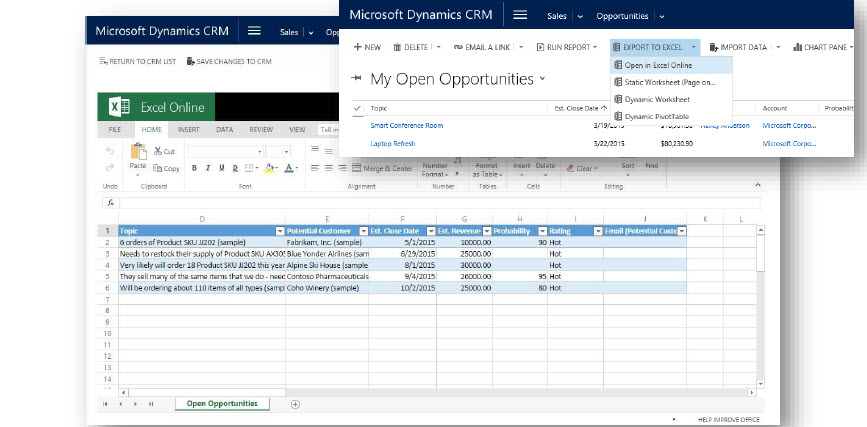867x427 pixels.
Task: Toggle the select-all checkmark in grid header
Action: point(357,107)
